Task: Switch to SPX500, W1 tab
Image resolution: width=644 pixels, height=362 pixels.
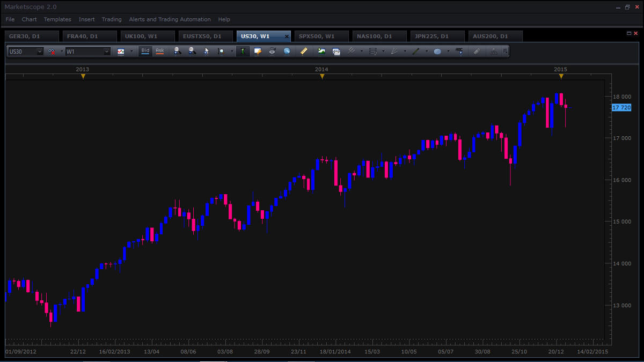Action: (x=321, y=36)
